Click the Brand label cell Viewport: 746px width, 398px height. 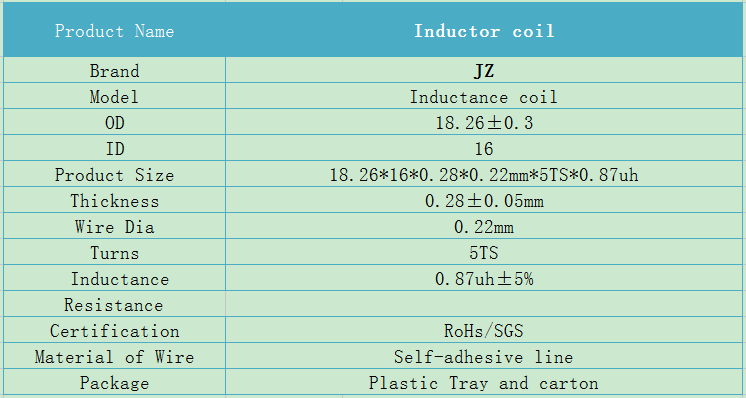click(114, 70)
